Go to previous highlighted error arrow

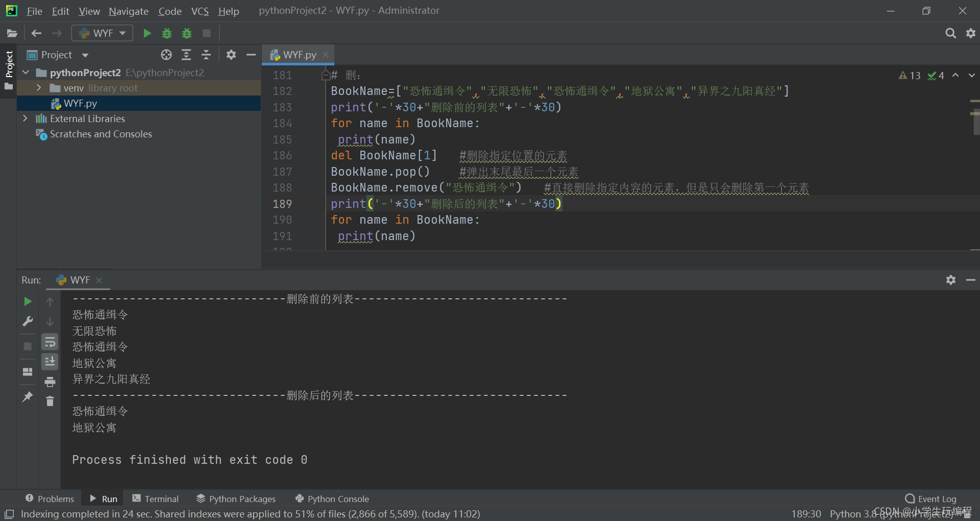[x=955, y=75]
